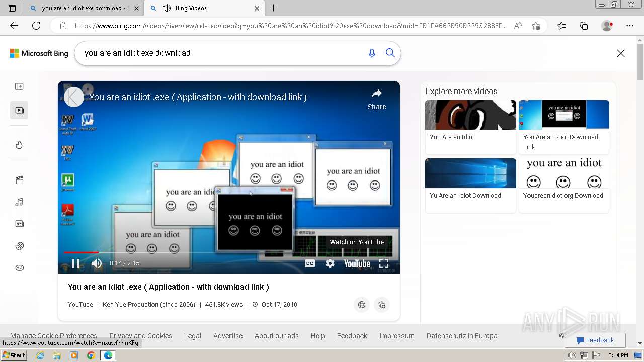Close the video viewer with X
This screenshot has height=362, width=644.
(621, 53)
